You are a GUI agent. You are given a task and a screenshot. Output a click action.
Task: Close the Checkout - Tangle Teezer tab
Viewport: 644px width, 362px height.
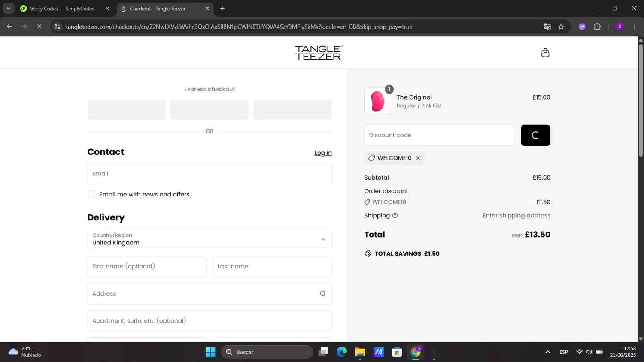click(207, 9)
